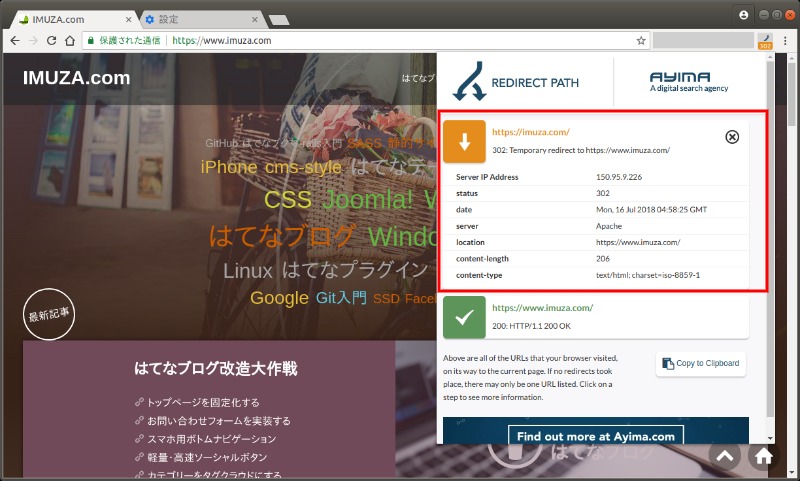Open the SSD tag
This screenshot has width=800, height=481.
(x=386, y=298)
